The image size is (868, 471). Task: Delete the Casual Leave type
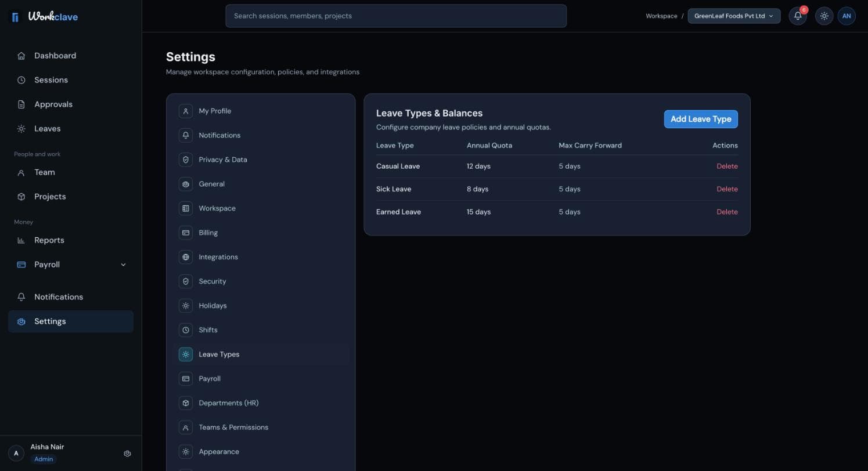pyautogui.click(x=727, y=166)
